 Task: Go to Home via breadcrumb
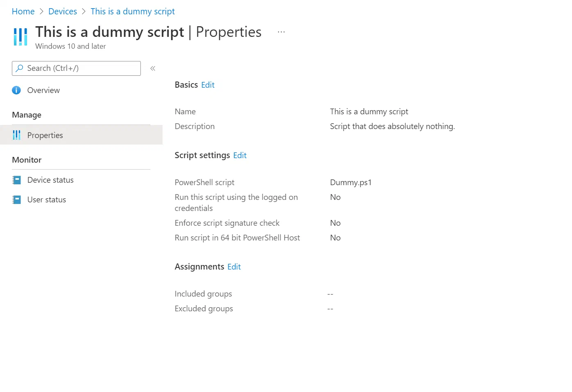pyautogui.click(x=23, y=11)
